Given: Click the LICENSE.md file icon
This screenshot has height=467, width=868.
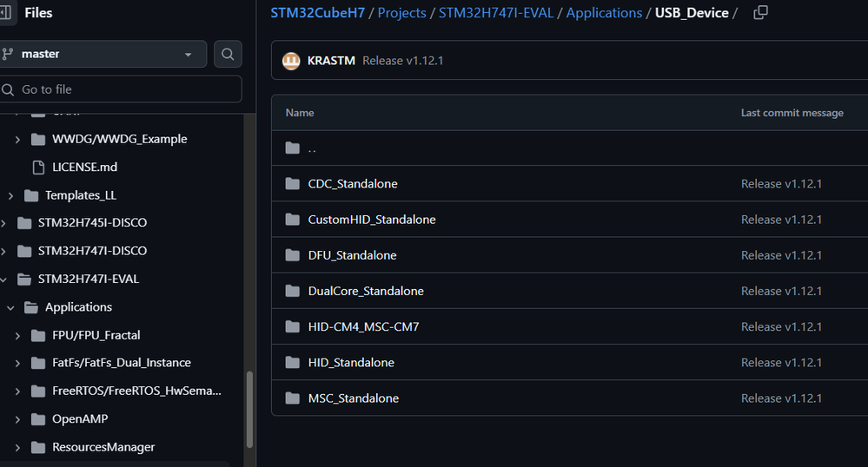Looking at the screenshot, I should tap(37, 167).
